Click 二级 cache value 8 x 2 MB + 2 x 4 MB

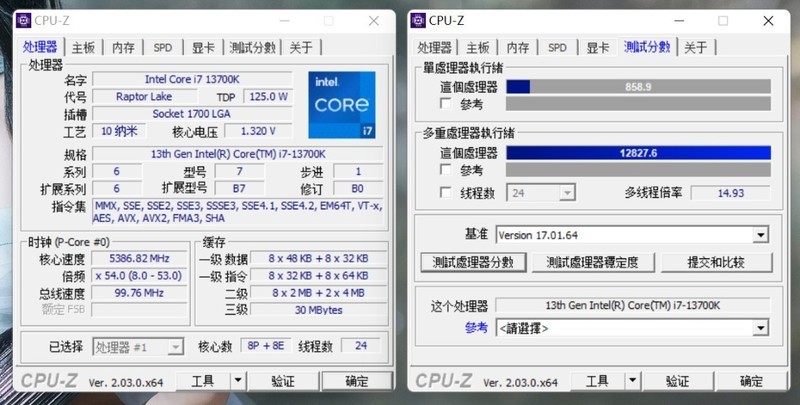[318, 293]
